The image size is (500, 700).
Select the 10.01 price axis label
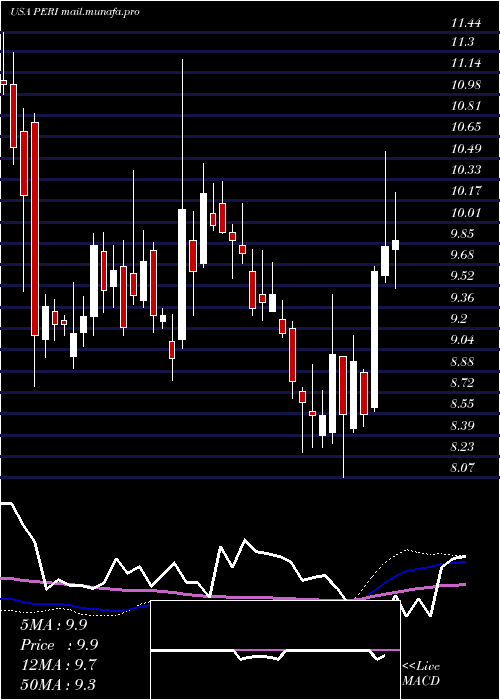click(466, 213)
